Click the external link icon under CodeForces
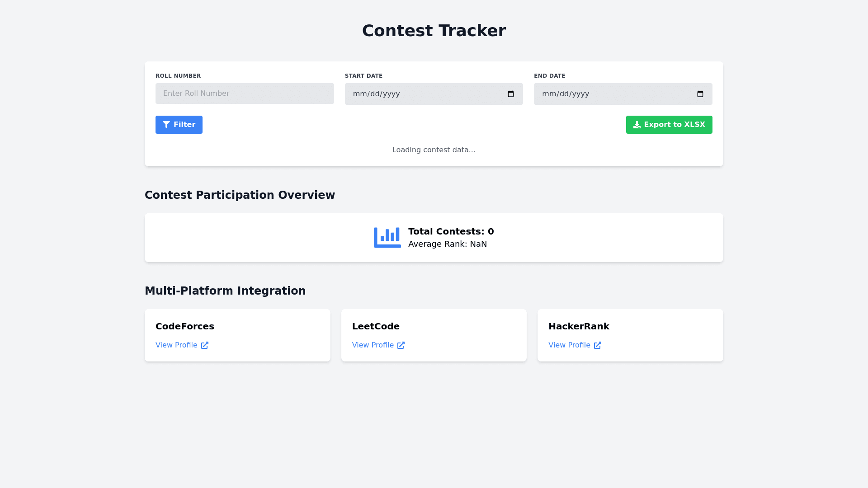Image resolution: width=868 pixels, height=488 pixels. pos(205,345)
